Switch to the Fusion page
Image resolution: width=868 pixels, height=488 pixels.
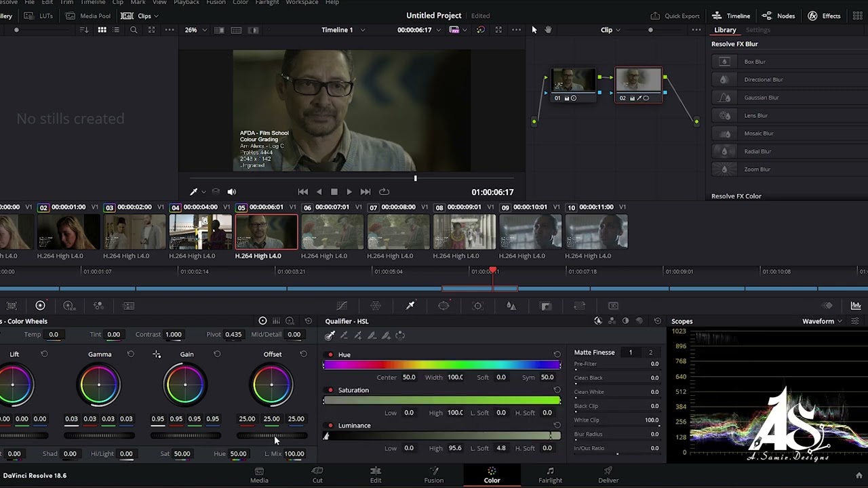[434, 475]
